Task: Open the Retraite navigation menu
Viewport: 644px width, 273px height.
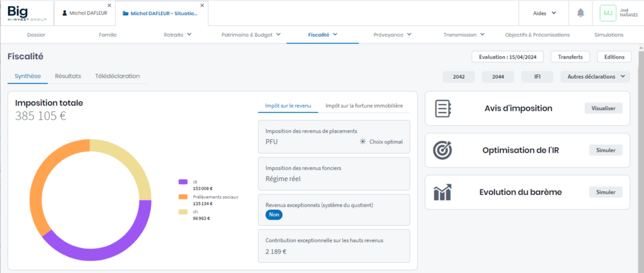Action: (173, 35)
